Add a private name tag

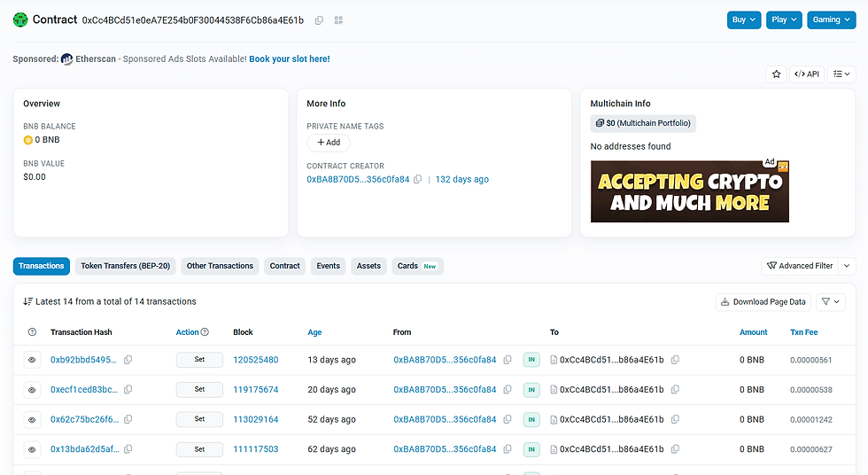coord(329,143)
